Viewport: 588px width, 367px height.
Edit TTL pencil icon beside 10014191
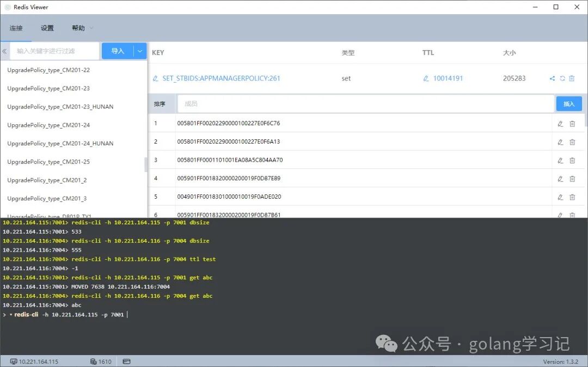coord(426,78)
